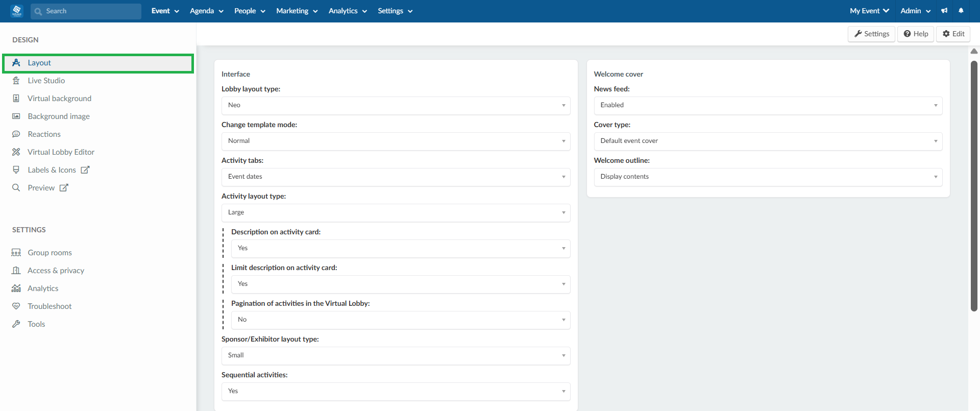This screenshot has width=980, height=411.
Task: Open the notifications bell icon
Action: (961, 11)
